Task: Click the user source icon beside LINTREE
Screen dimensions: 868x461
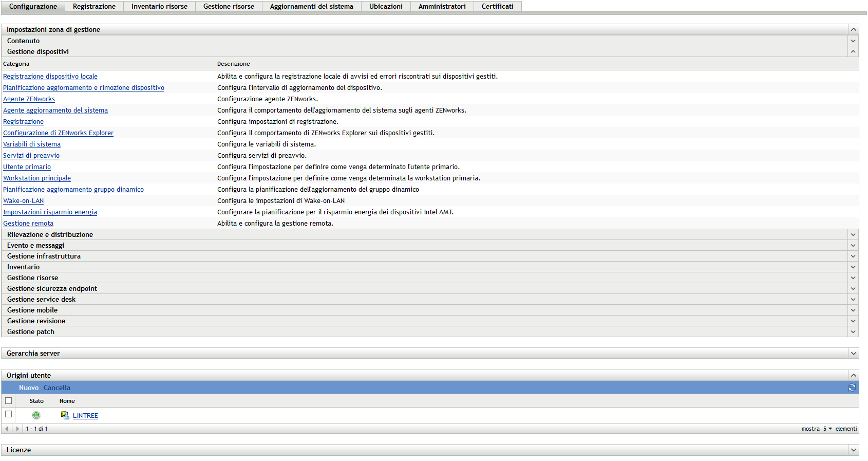Action: 65,415
